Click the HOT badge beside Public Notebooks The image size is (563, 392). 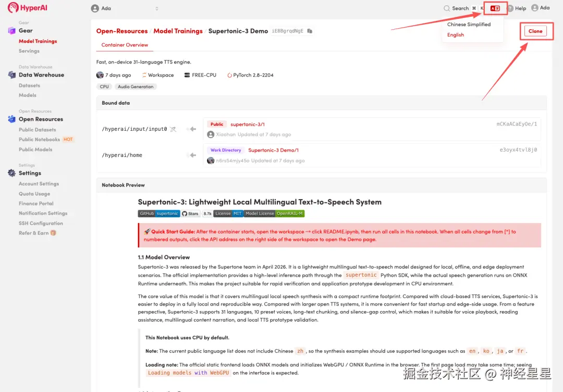[68, 139]
